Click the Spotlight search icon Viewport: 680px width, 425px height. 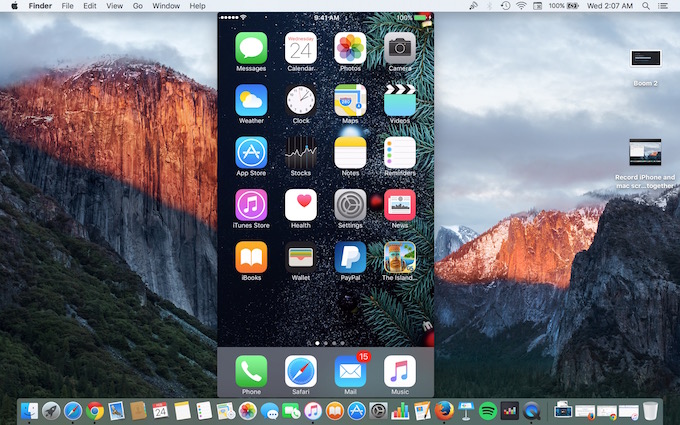click(x=641, y=6)
